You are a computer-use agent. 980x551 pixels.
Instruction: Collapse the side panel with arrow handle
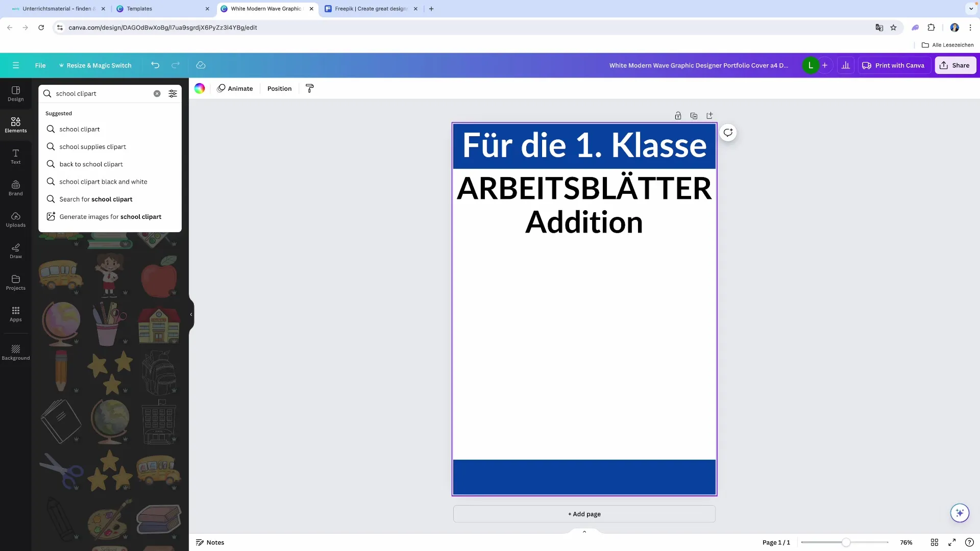click(x=191, y=314)
